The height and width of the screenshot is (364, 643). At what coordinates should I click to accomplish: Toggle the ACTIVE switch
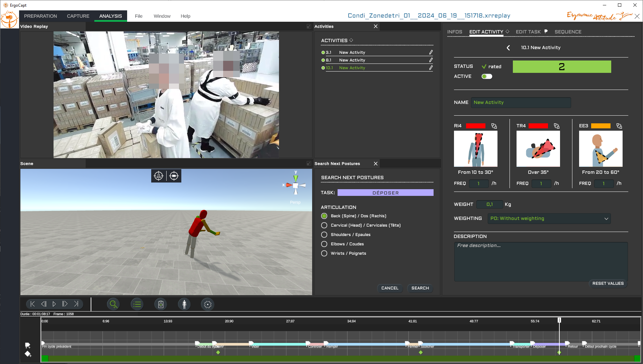487,77
